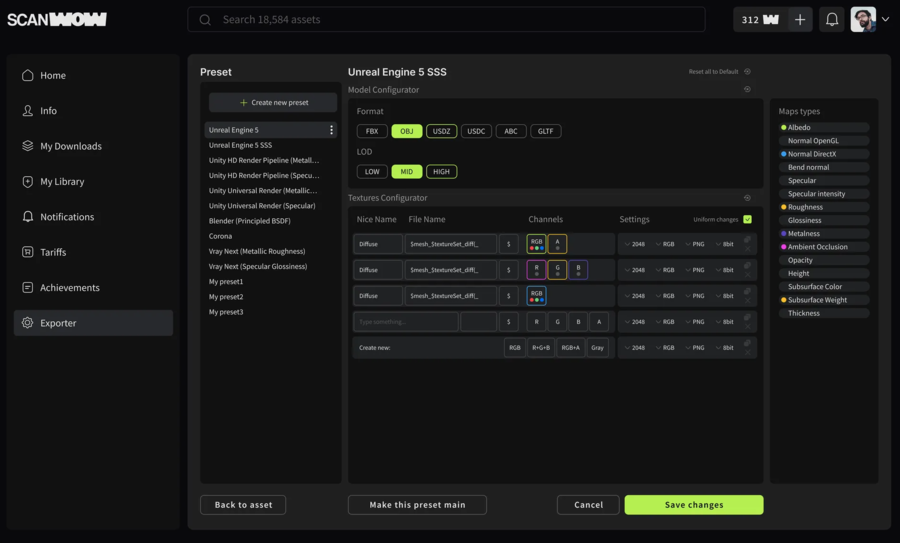Duplicate the first texture row

747,239
